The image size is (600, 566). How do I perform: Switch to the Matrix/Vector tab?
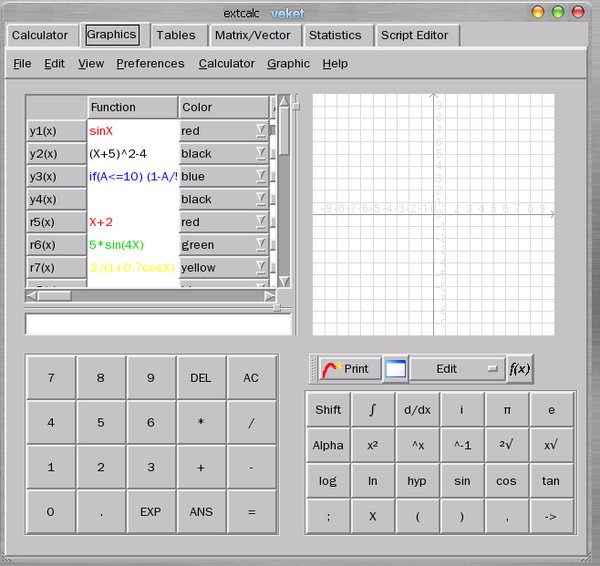[253, 35]
